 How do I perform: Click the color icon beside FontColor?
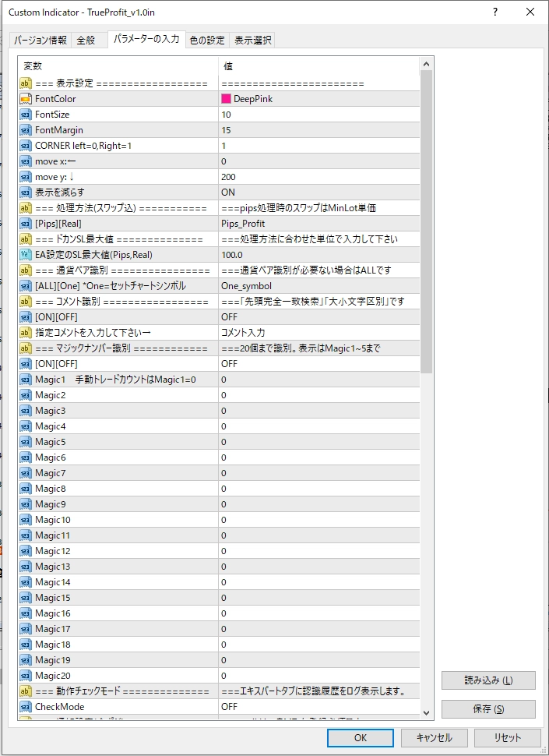[x=26, y=99]
